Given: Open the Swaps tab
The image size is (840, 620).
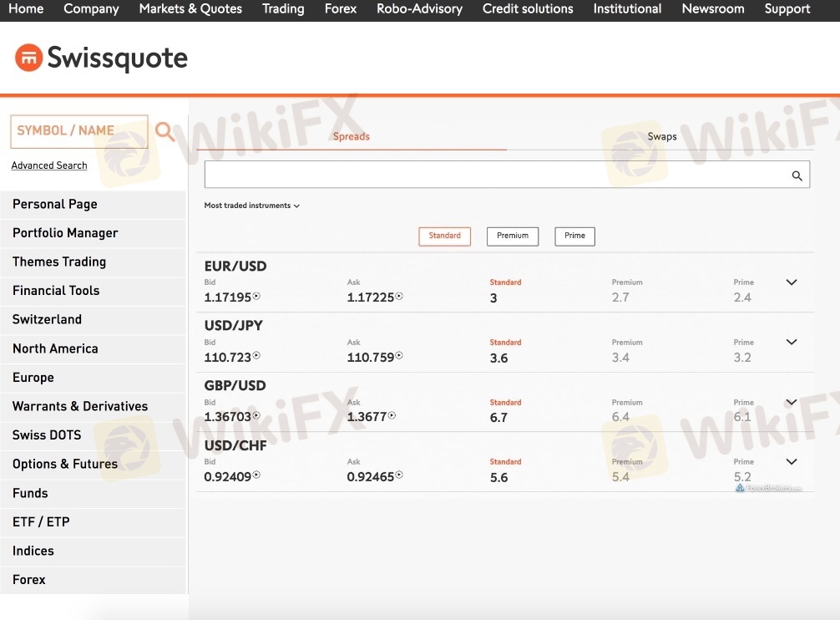Looking at the screenshot, I should point(662,137).
